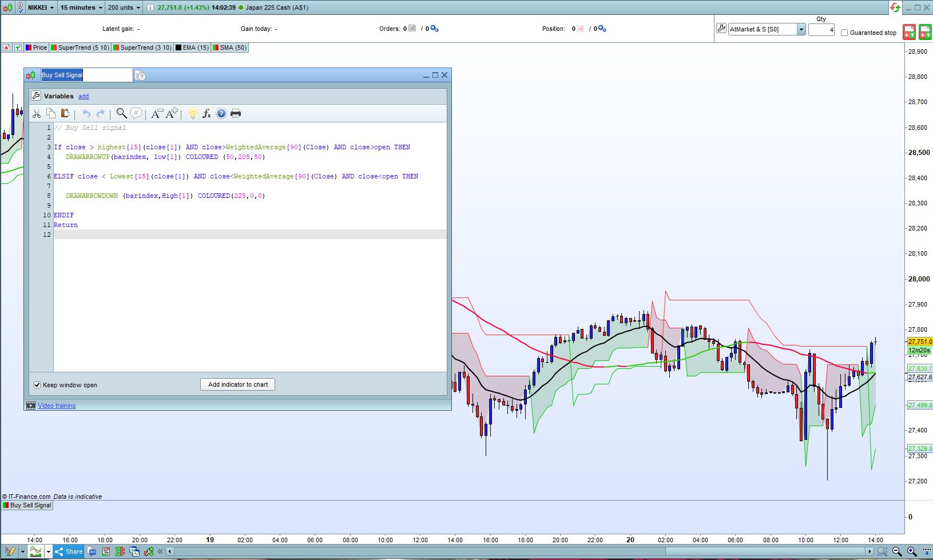933x560 pixels.
Task: Click the horizontal scrollbar right arrow
Action: click(870, 551)
